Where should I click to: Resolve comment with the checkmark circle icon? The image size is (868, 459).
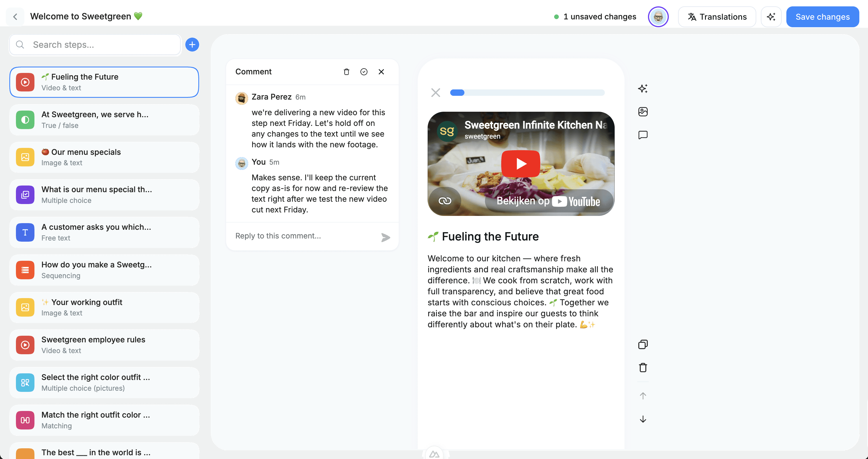click(364, 72)
